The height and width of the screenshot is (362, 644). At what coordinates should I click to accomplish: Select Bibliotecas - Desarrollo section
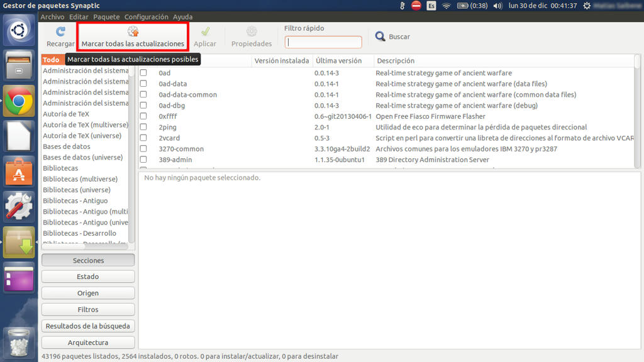tap(80, 234)
